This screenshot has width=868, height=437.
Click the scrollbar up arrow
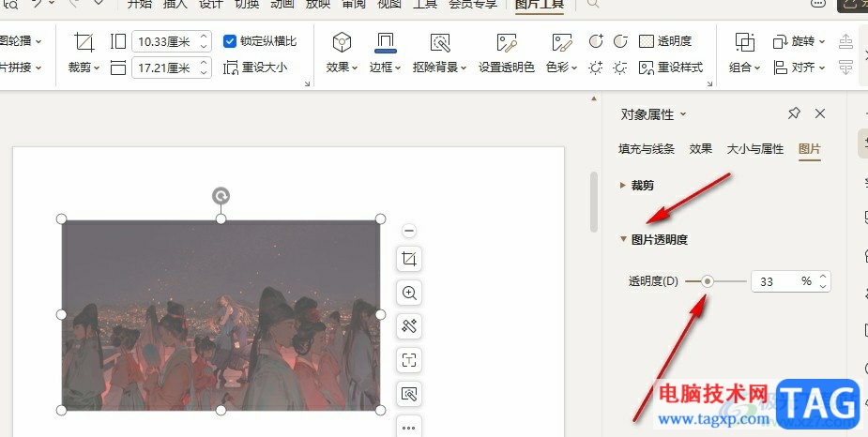594,98
